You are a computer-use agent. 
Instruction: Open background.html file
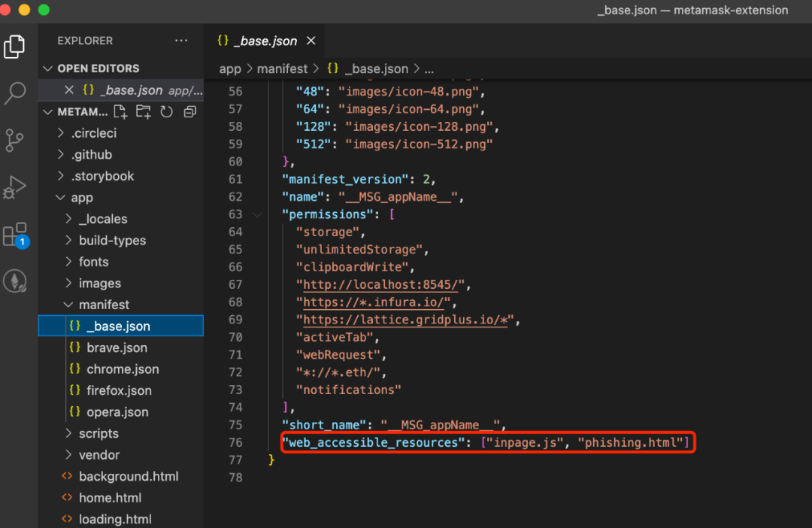click(x=120, y=476)
